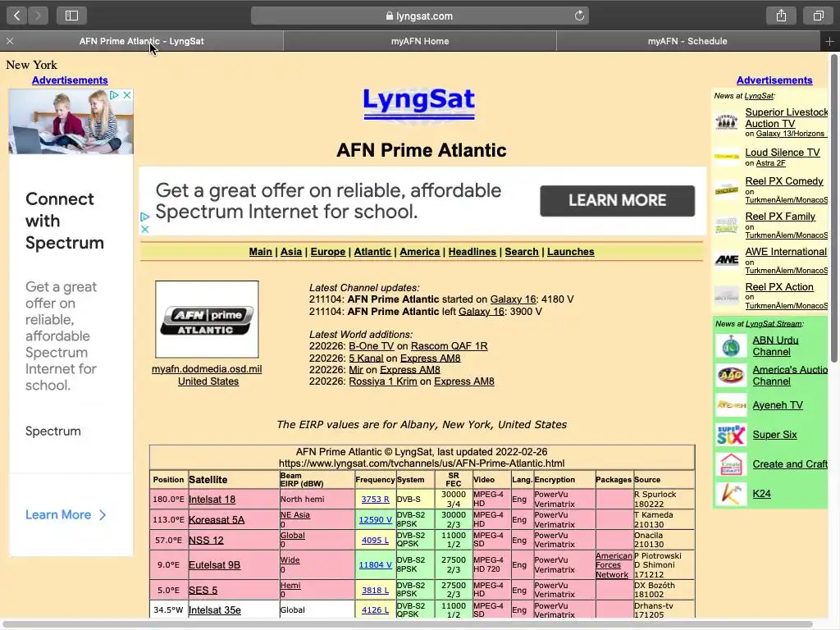Click the ABN Urdu Channel icon
This screenshot has height=630, width=840.
(731, 346)
